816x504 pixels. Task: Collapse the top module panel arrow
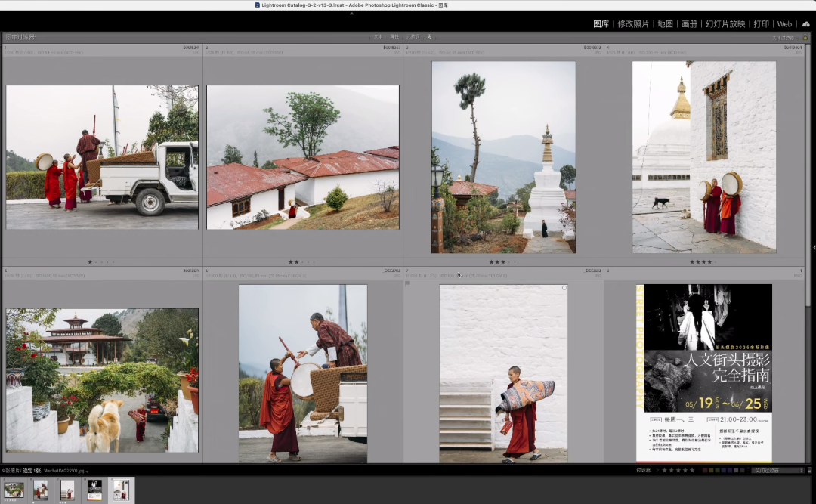352,13
